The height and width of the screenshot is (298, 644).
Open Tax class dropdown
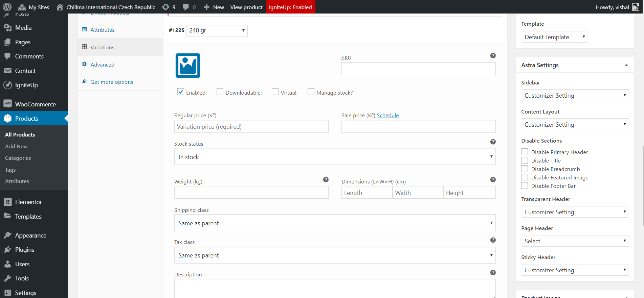(335, 255)
